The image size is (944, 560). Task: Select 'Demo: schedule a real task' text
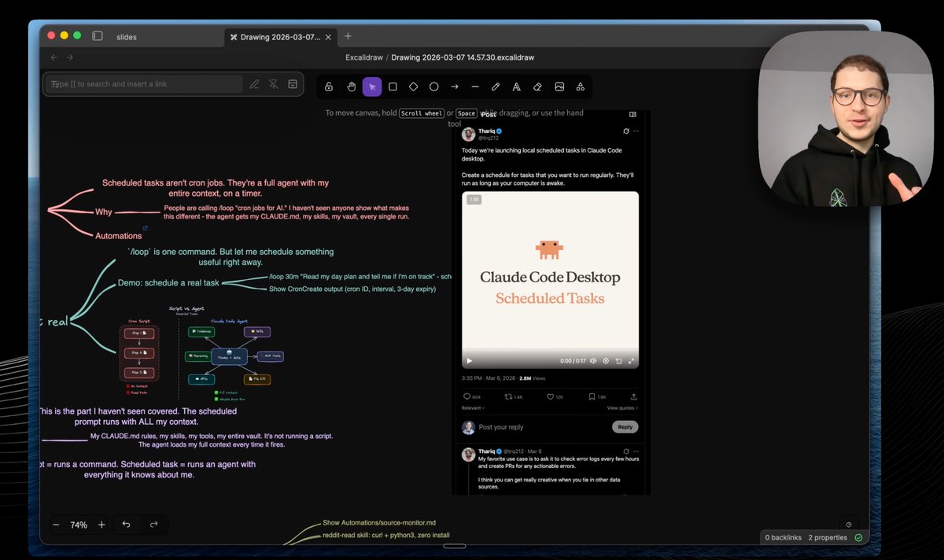coord(168,282)
